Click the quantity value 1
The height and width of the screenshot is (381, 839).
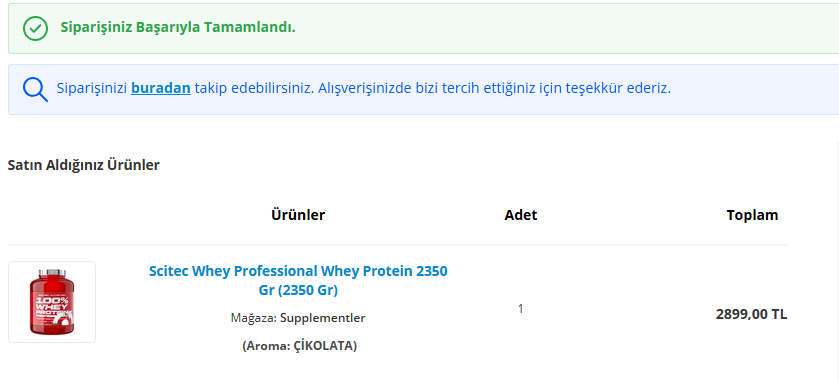click(521, 309)
